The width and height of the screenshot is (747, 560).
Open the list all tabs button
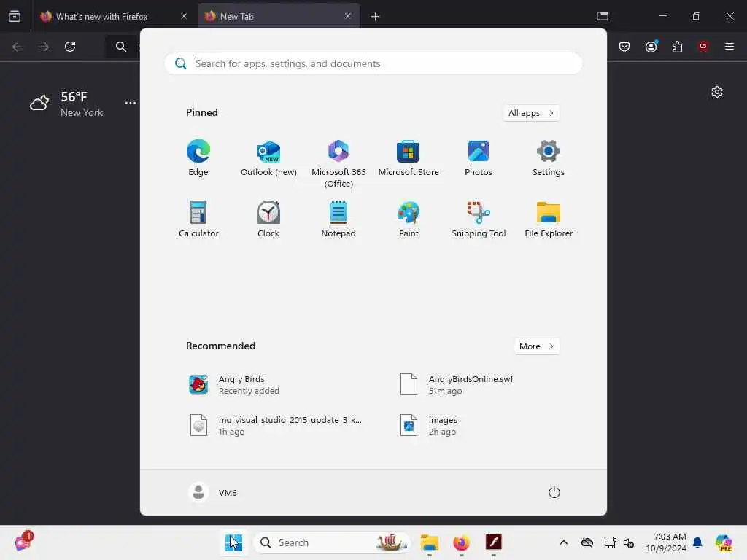coord(602,16)
